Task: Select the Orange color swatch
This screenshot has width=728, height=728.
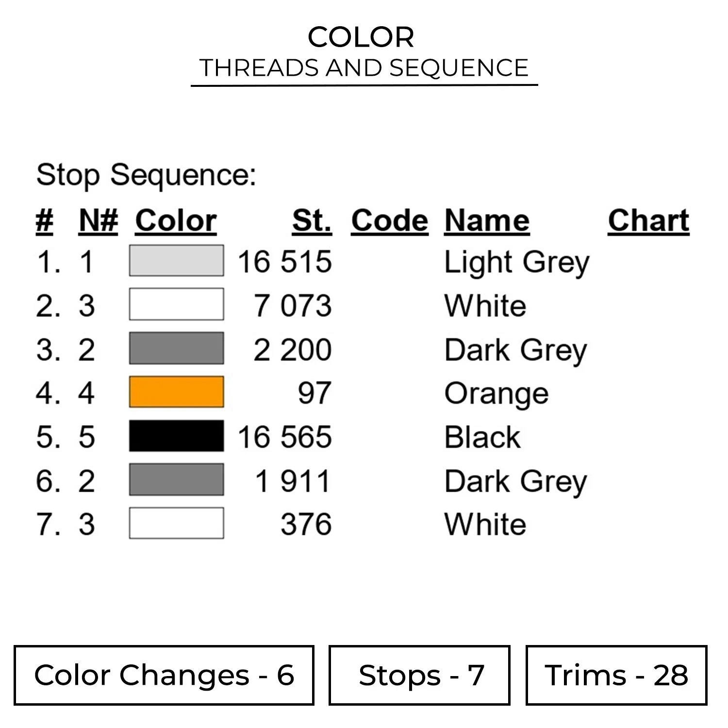Action: point(176,392)
